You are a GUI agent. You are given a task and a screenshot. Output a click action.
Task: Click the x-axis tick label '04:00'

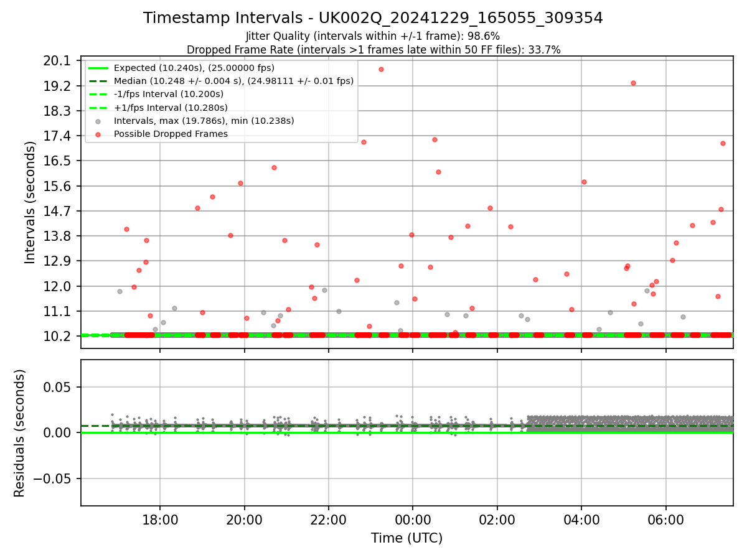(581, 520)
